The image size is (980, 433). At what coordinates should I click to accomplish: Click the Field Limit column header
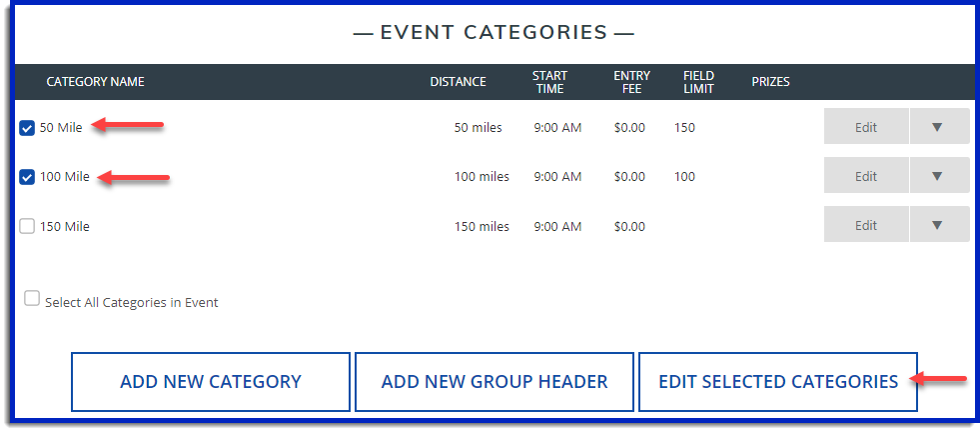698,82
